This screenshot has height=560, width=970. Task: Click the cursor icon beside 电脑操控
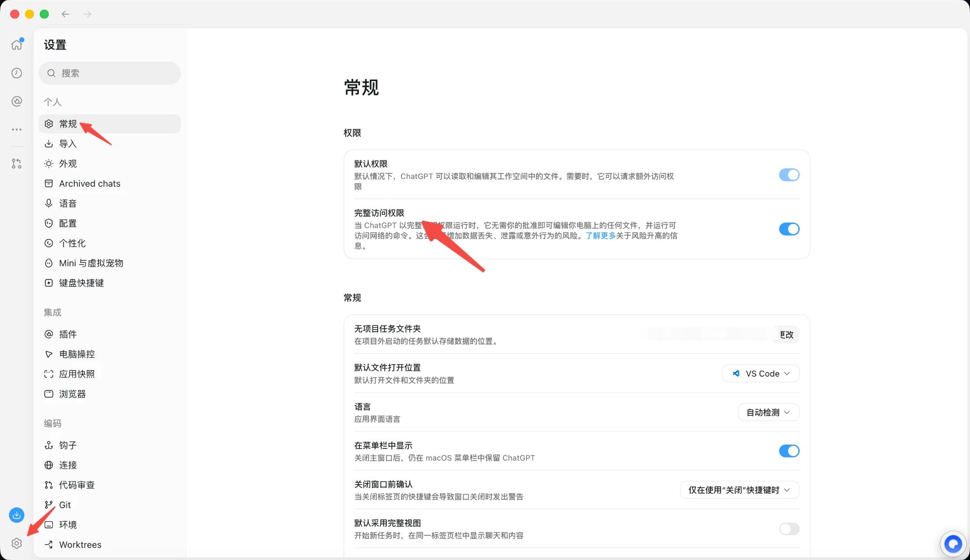[49, 354]
